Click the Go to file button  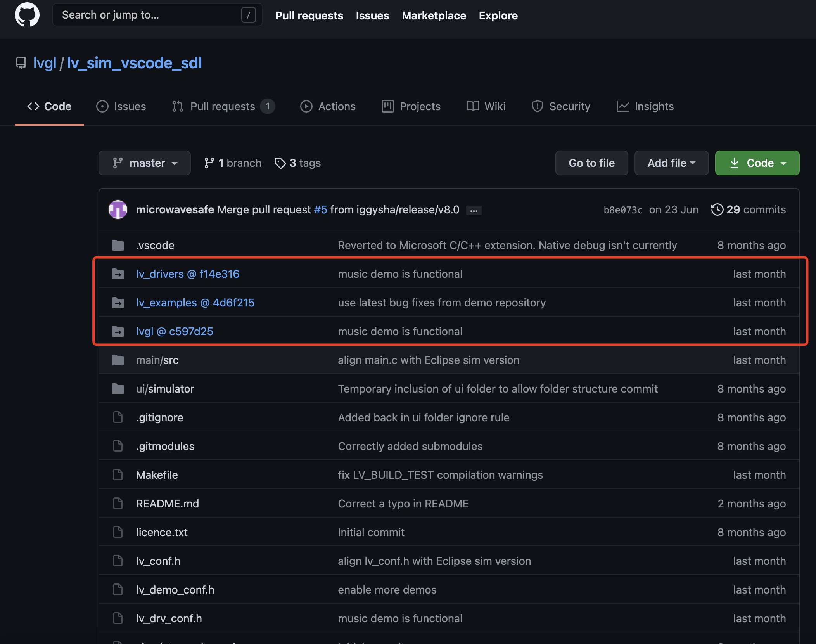(x=591, y=162)
